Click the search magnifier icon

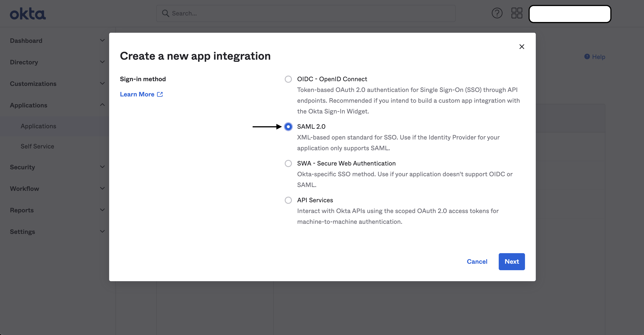(165, 13)
